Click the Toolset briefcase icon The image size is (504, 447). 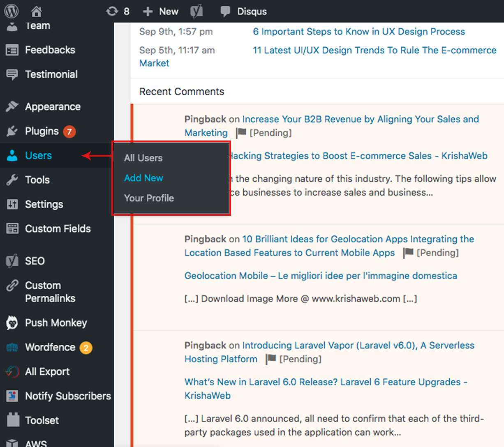point(13,419)
